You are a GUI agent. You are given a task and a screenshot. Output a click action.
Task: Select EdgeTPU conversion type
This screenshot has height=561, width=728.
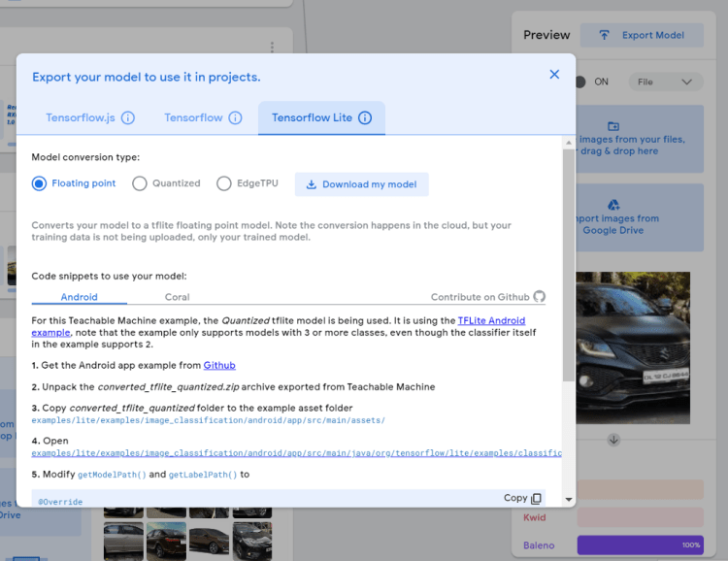[x=224, y=183]
